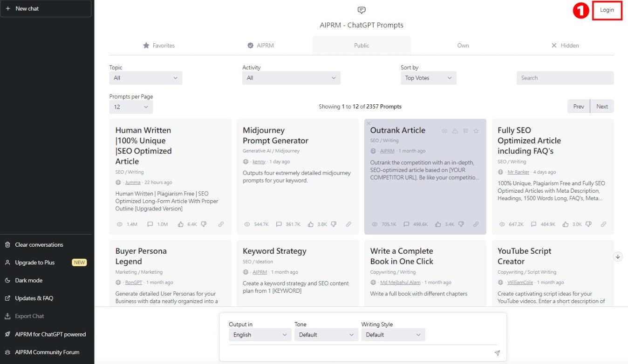Add Outrank Article to a list icon
The image size is (628, 364).
[x=465, y=131]
